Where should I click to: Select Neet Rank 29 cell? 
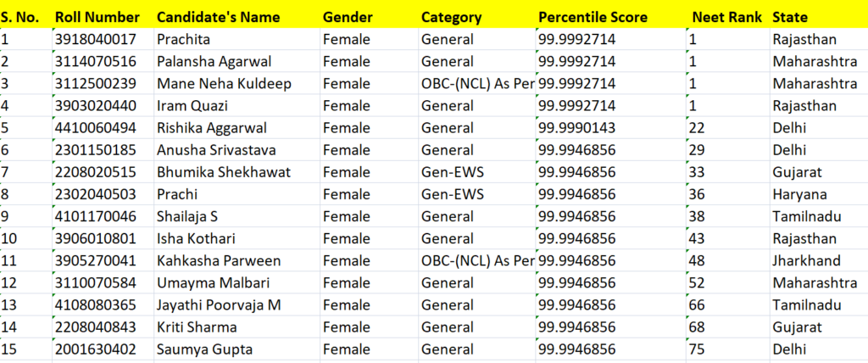728,150
